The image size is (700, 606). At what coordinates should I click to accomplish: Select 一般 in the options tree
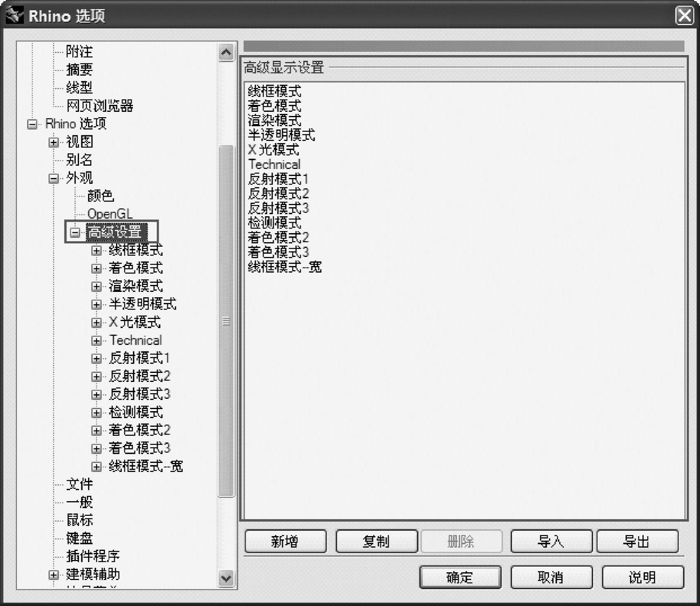[79, 502]
